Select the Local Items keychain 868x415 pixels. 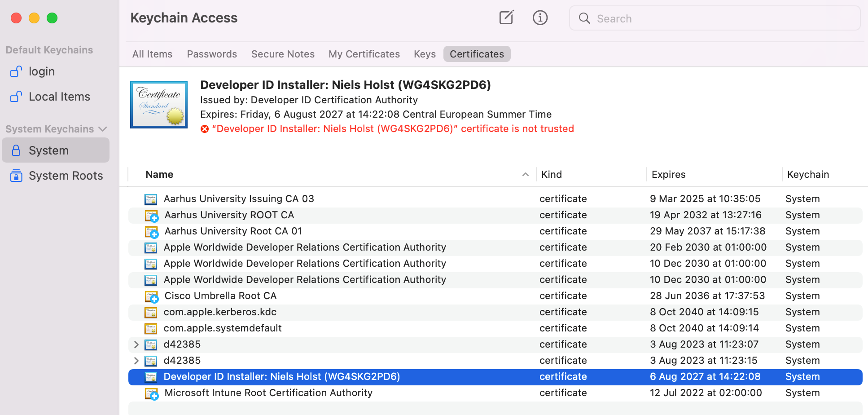point(59,97)
